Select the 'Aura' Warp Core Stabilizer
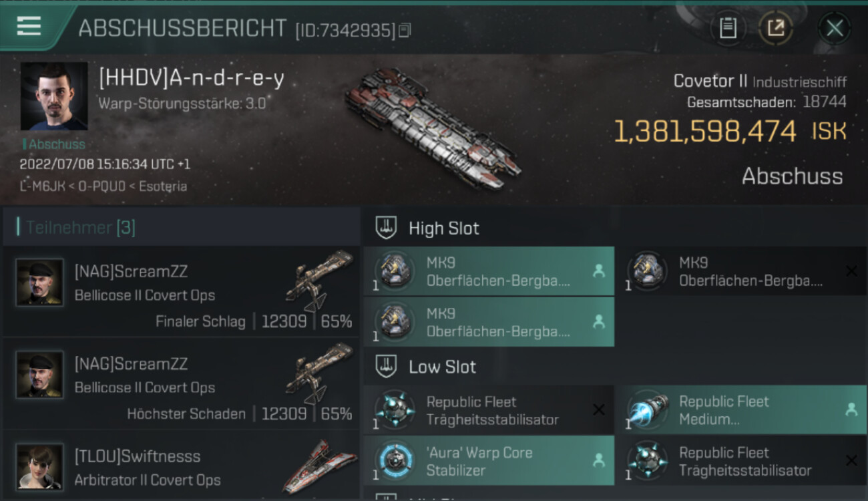 489,460
